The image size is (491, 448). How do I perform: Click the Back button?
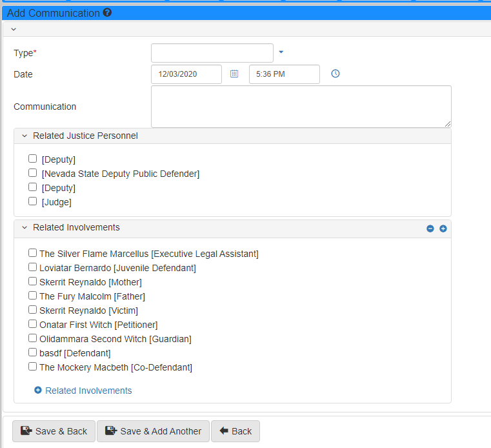[x=235, y=431]
